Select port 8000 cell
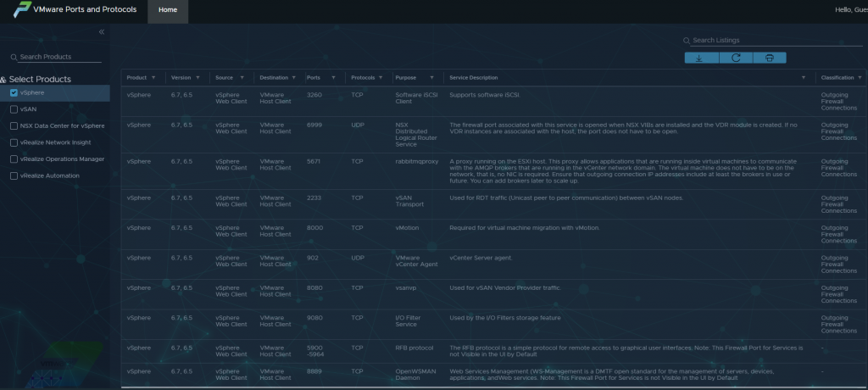This screenshot has width=868, height=390. click(x=314, y=228)
